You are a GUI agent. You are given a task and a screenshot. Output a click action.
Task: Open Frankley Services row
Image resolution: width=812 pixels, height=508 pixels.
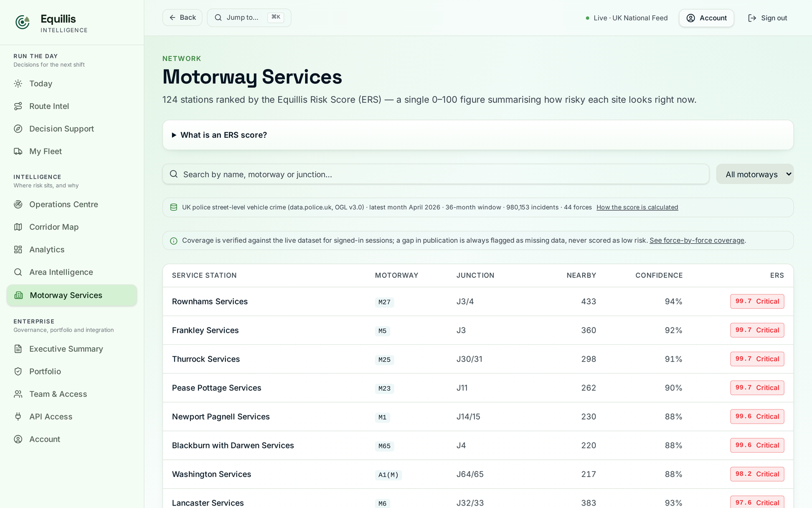[478, 330]
